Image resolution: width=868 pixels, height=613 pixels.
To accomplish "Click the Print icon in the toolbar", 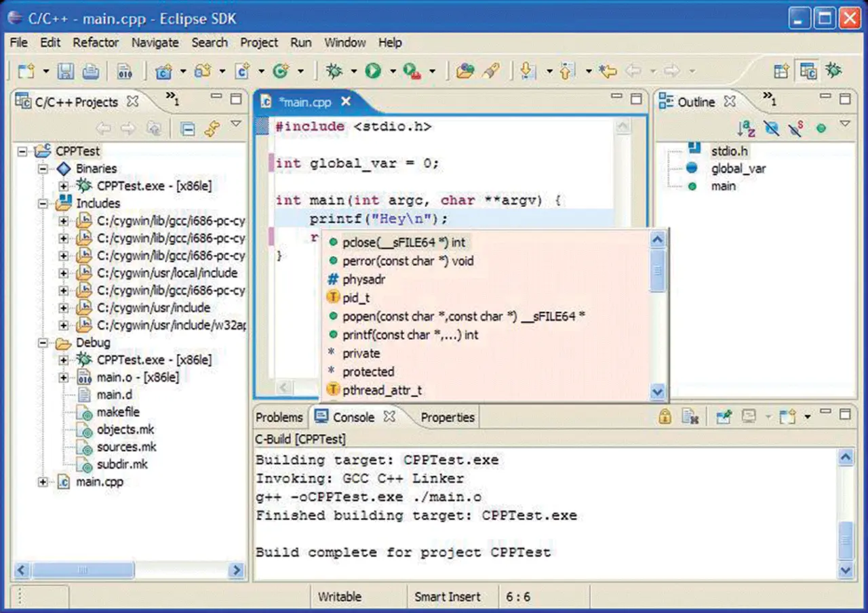I will [x=90, y=71].
